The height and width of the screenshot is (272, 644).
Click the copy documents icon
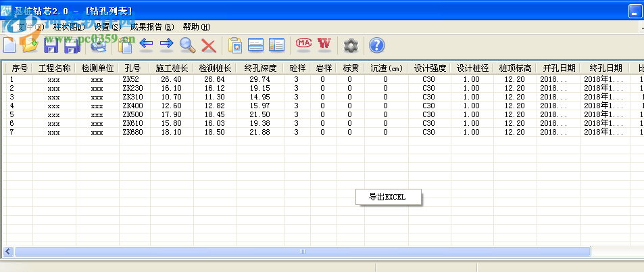[x=125, y=45]
